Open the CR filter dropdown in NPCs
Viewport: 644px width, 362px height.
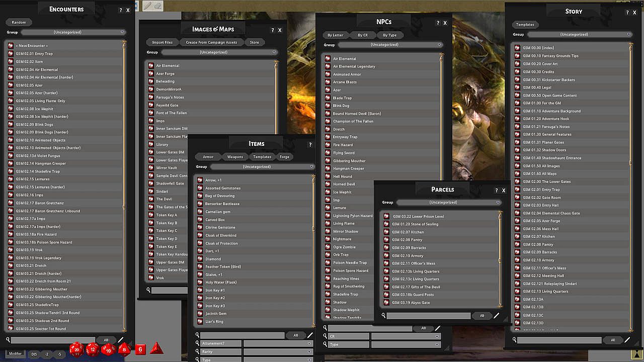(406, 336)
